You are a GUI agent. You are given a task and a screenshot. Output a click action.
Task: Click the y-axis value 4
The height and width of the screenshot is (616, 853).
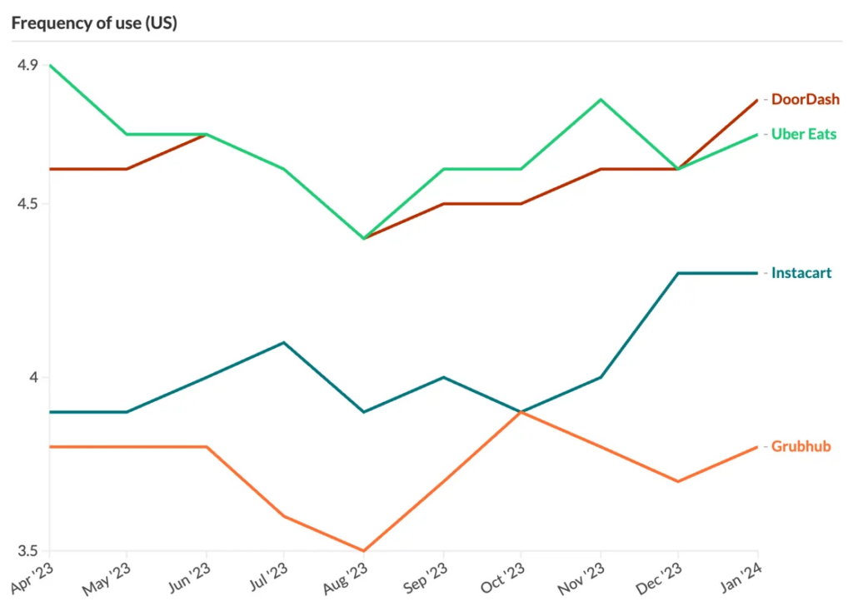[33, 377]
